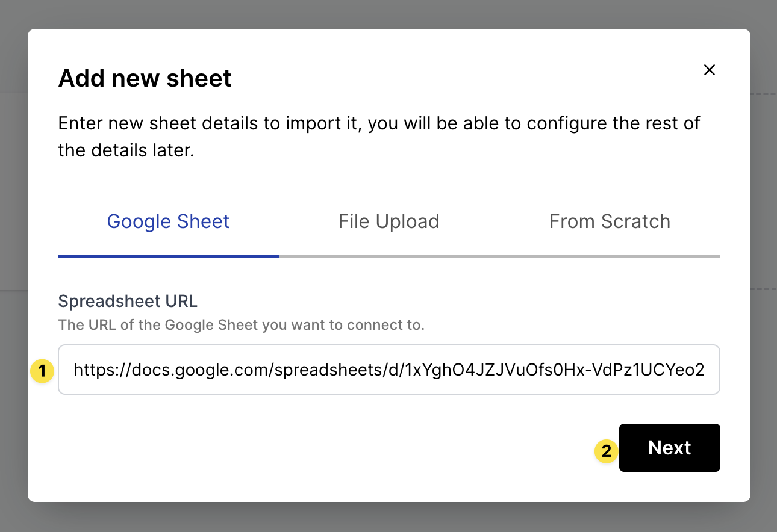Click the "Spreadsheet URL" field label

coord(128,300)
